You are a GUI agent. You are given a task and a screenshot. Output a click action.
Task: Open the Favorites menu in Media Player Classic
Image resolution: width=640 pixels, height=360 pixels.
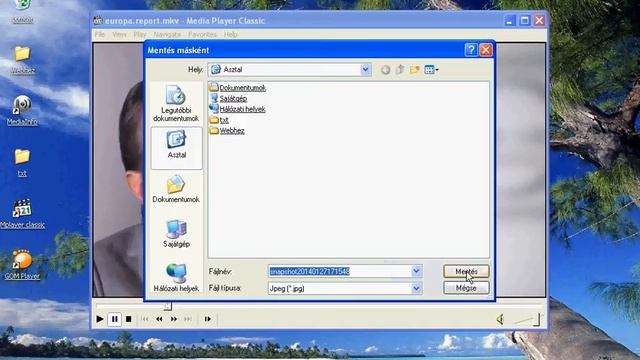[202, 35]
